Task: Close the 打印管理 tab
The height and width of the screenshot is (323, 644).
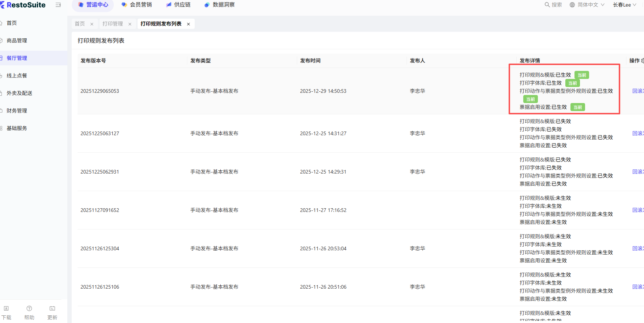Action: tap(130, 24)
